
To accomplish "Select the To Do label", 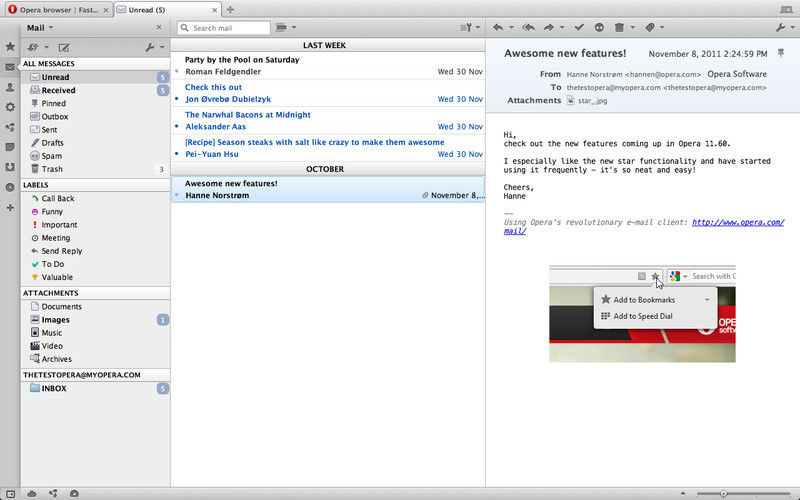I will [x=95, y=264].
